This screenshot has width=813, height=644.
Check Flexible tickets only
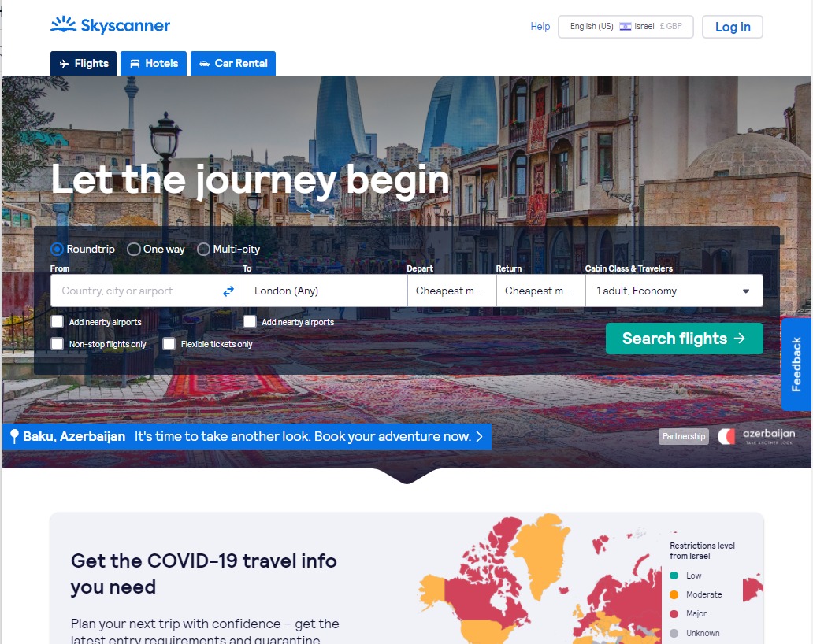pyautogui.click(x=169, y=344)
